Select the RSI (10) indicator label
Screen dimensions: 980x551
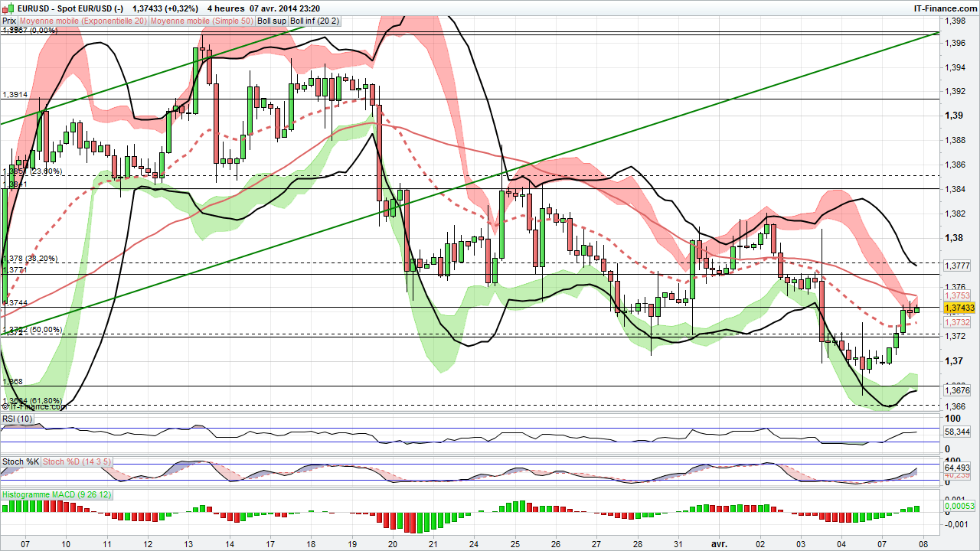click(x=17, y=418)
